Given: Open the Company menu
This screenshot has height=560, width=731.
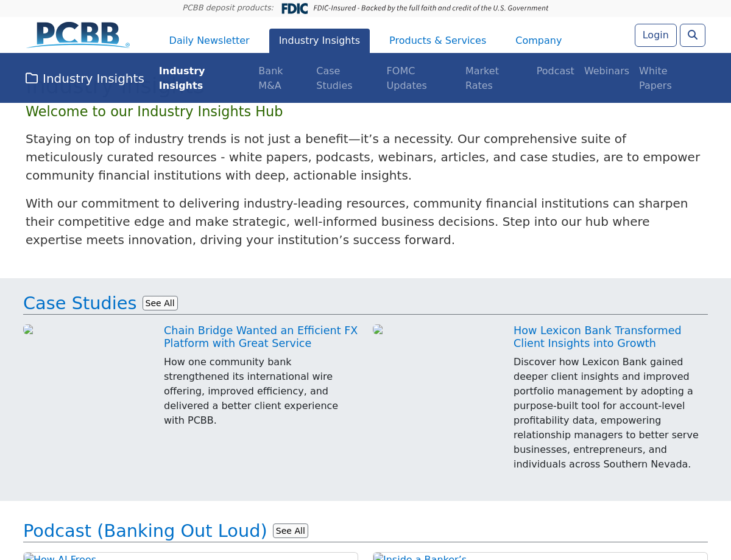Looking at the screenshot, I should [539, 41].
